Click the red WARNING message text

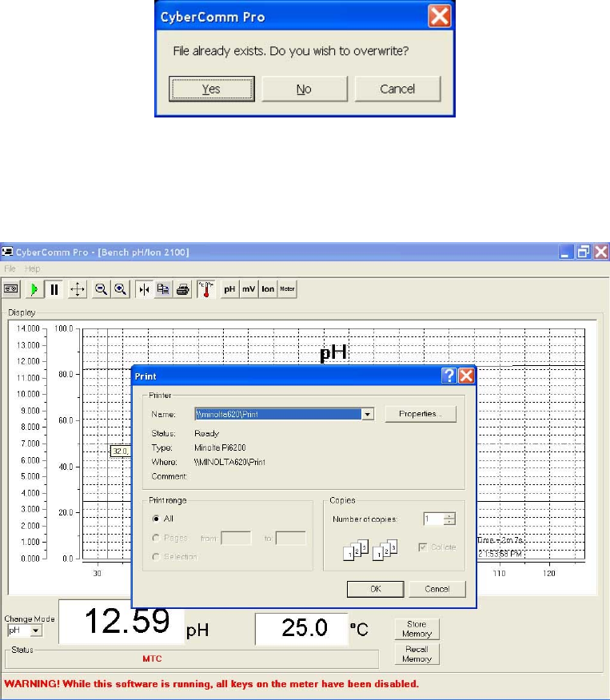pos(211,683)
